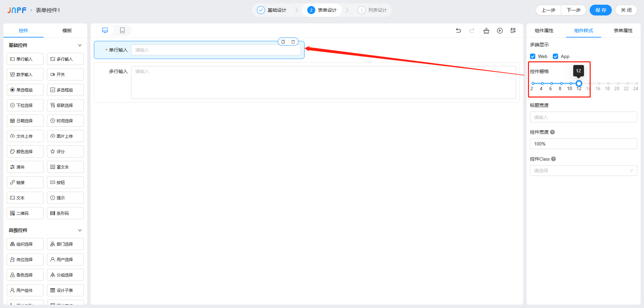Collapse the 基础控件 section
This screenshot has width=644, height=308.
[80, 45]
